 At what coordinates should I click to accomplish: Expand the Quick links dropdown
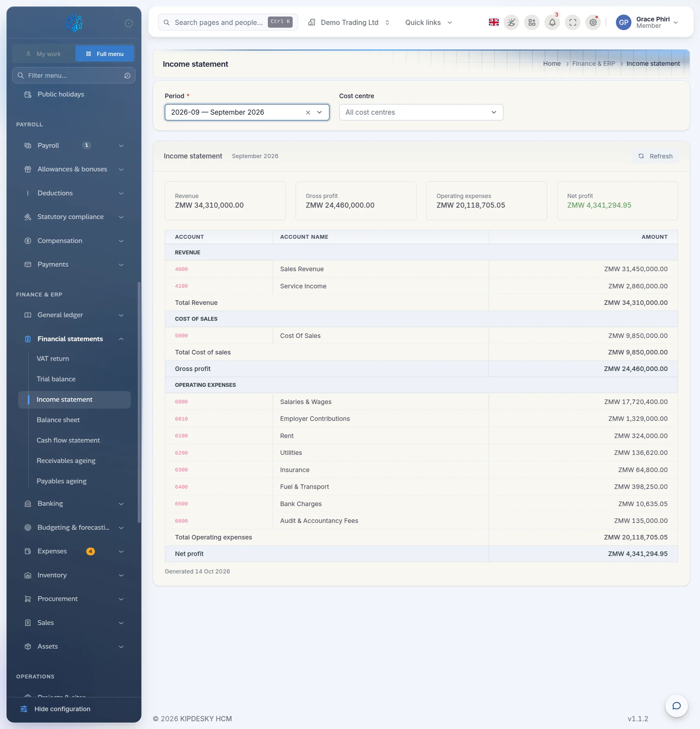click(428, 22)
